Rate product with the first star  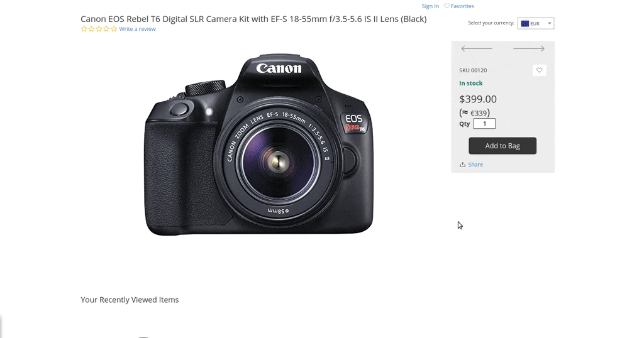coord(84,29)
